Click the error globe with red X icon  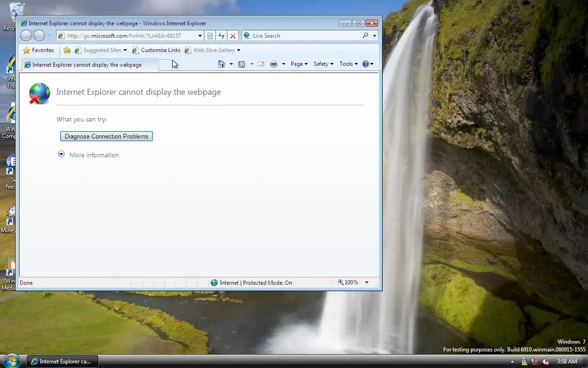point(40,93)
